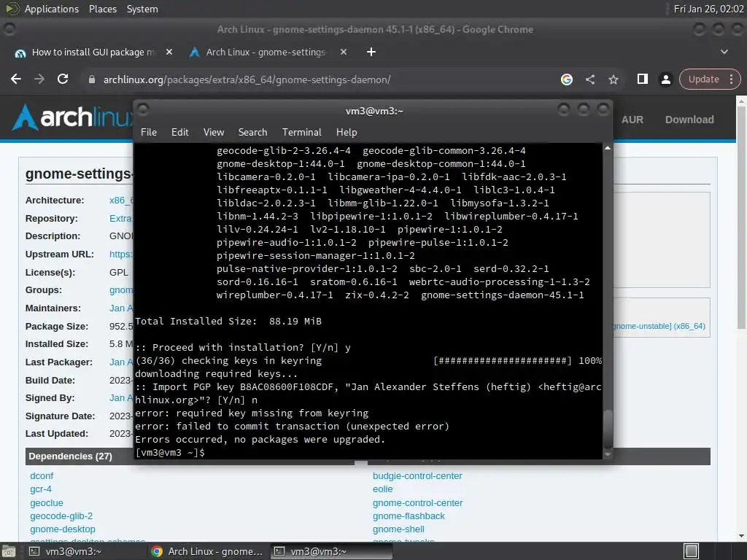Screen dimensions: 747x560
Task: Click page scrollbar down arrow in Chrome
Action: tap(741, 536)
